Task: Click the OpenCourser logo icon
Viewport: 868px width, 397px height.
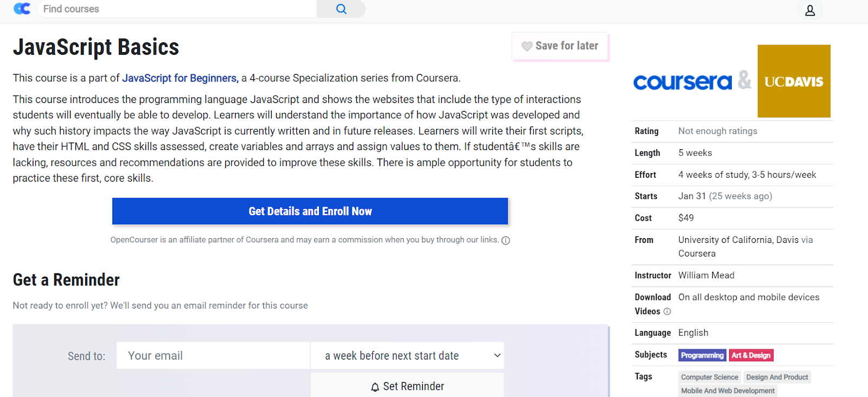Action: pyautogui.click(x=22, y=9)
